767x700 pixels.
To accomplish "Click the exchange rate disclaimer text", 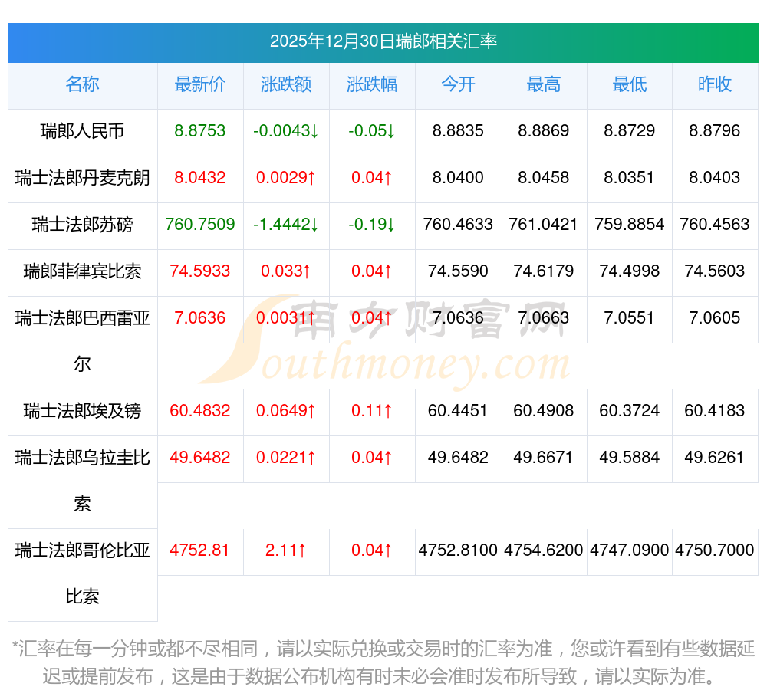I will [383, 662].
